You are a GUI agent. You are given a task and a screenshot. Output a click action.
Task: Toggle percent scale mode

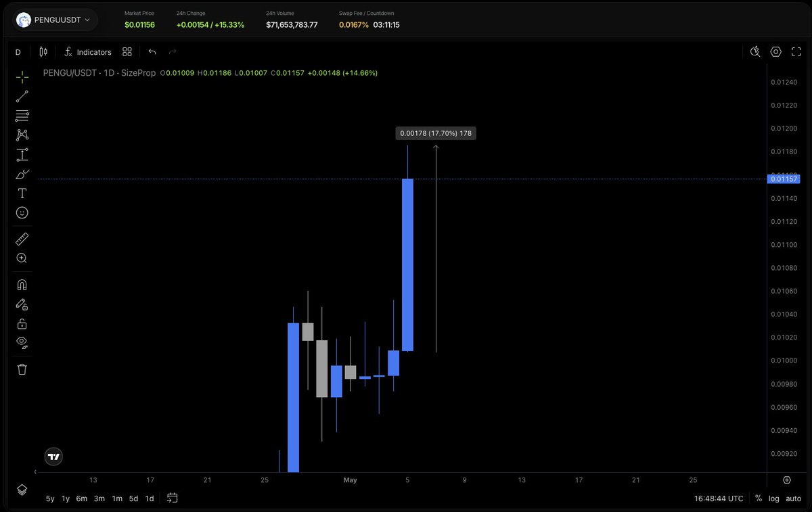click(759, 498)
